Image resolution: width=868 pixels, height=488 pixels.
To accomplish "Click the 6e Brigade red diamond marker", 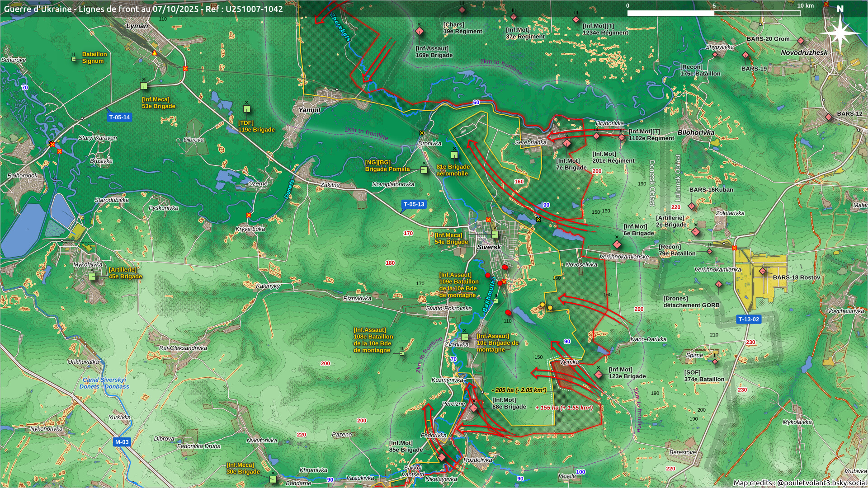I will [617, 244].
